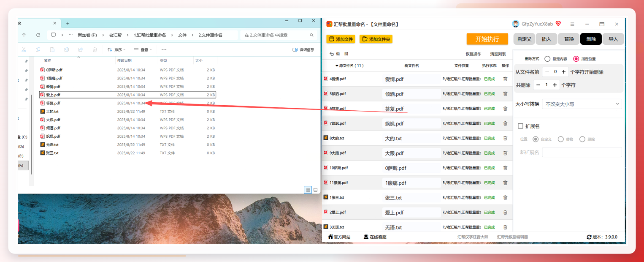Click the 添加文件 button

pos(341,39)
